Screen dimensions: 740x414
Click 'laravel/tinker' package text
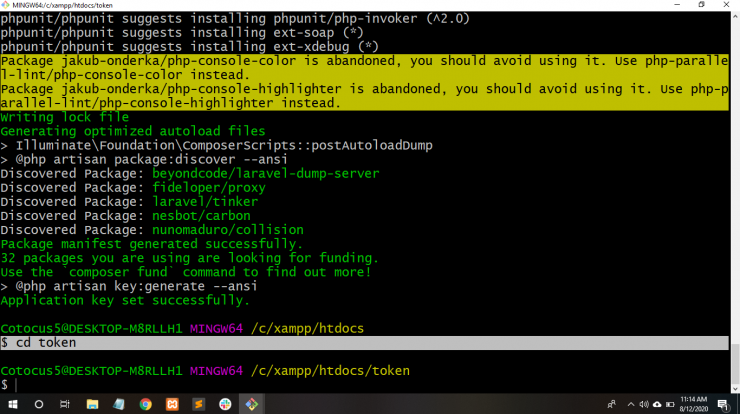click(205, 202)
